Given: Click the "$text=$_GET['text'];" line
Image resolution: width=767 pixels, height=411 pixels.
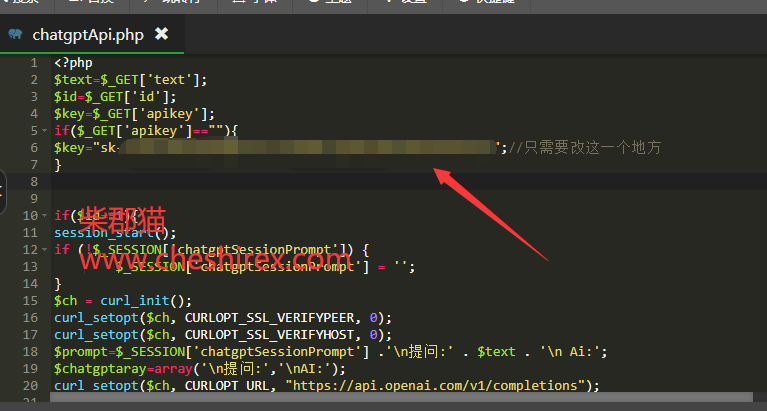Looking at the screenshot, I should pos(131,80).
